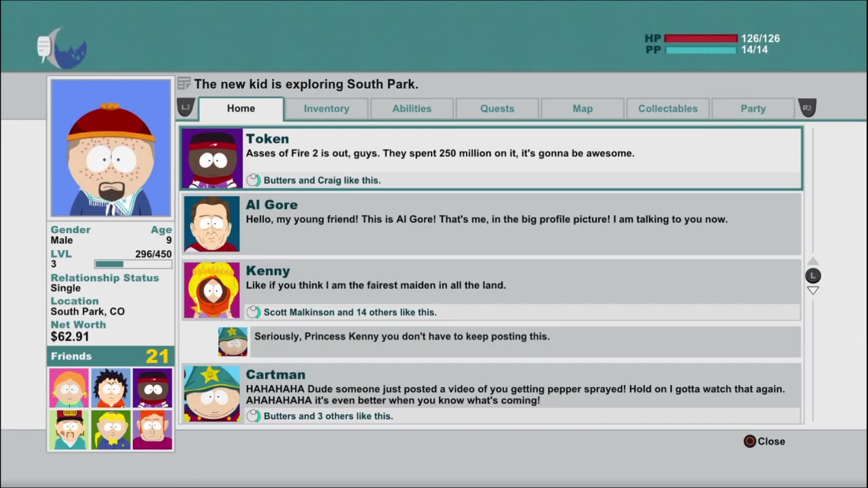Switch to the Inventory tab
Screen dimensions: 868x488
tap(326, 108)
